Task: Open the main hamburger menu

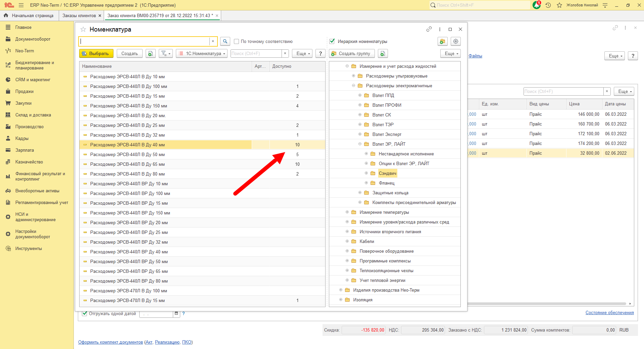Action: (21, 5)
